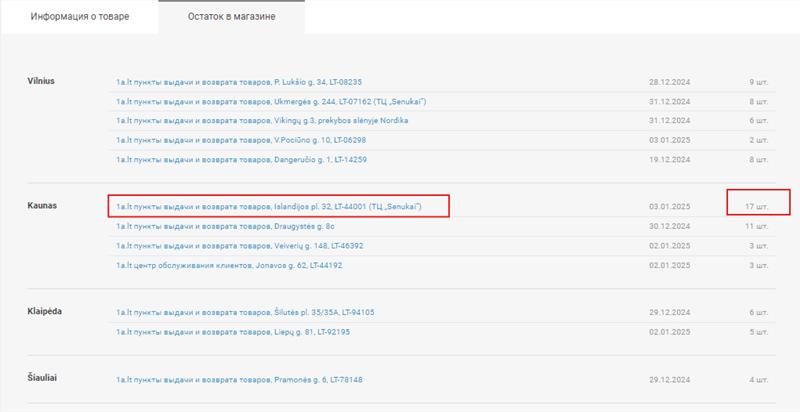
Task: Open the Jonavos g. 62 customer service center
Action: pyautogui.click(x=229, y=266)
